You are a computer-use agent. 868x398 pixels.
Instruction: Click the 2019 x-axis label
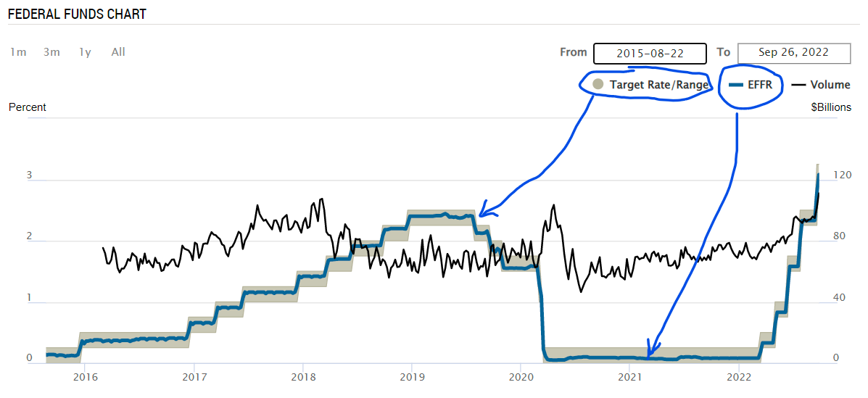tap(412, 377)
